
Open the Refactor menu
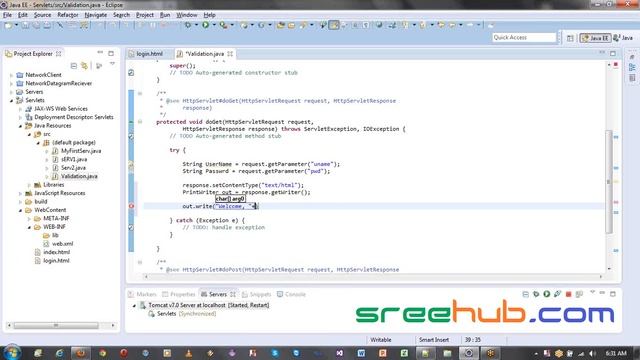pos(68,15)
